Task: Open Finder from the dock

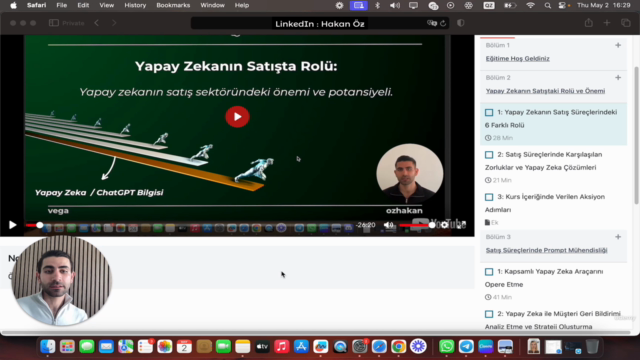Action: point(48,347)
